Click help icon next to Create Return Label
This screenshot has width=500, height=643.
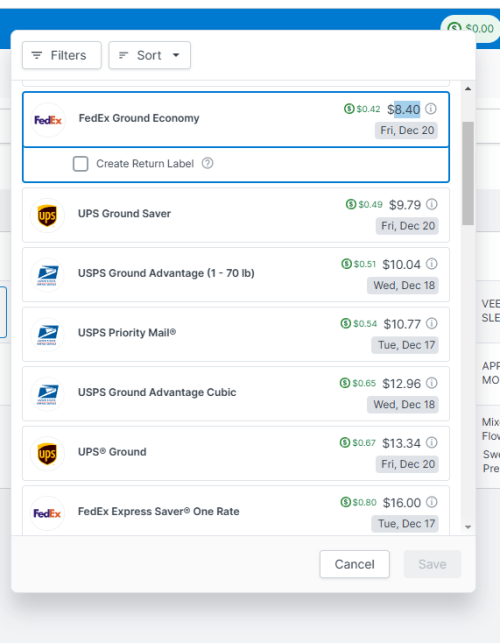[x=208, y=163]
